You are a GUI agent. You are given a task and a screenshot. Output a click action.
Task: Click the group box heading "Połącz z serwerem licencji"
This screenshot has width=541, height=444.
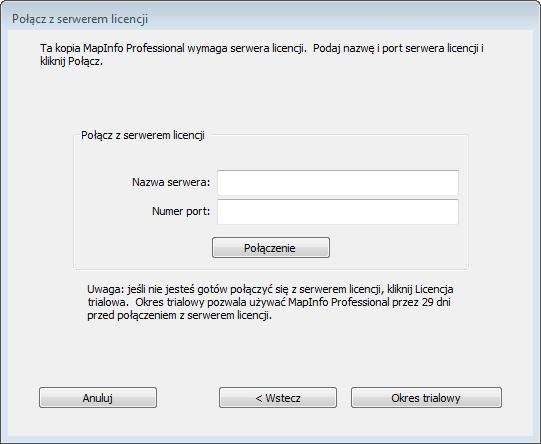143,135
